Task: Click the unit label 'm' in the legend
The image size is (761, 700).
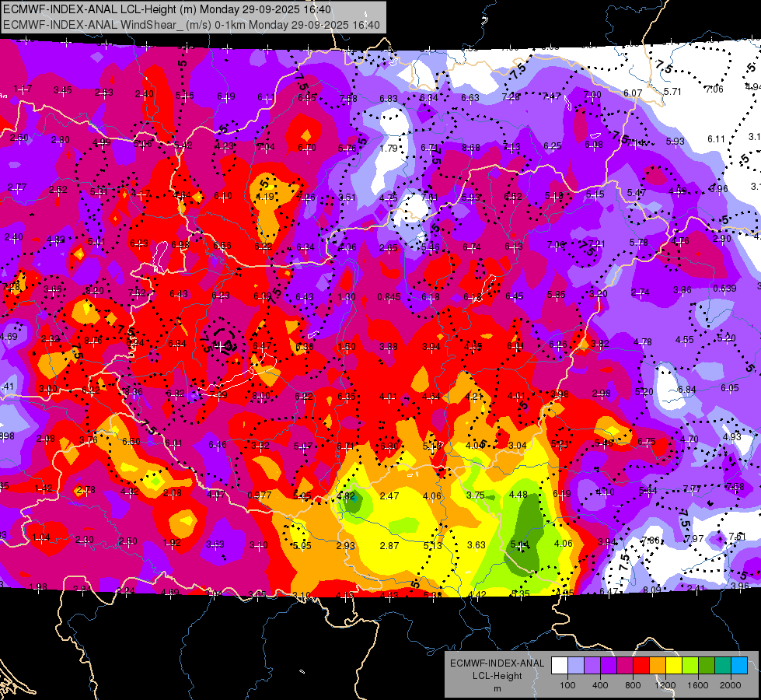Action: [x=497, y=688]
